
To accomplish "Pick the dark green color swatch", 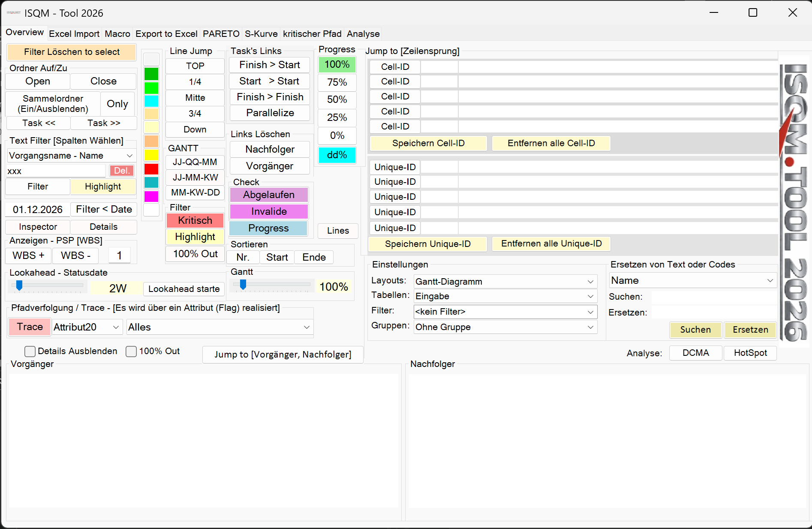I will (x=151, y=74).
